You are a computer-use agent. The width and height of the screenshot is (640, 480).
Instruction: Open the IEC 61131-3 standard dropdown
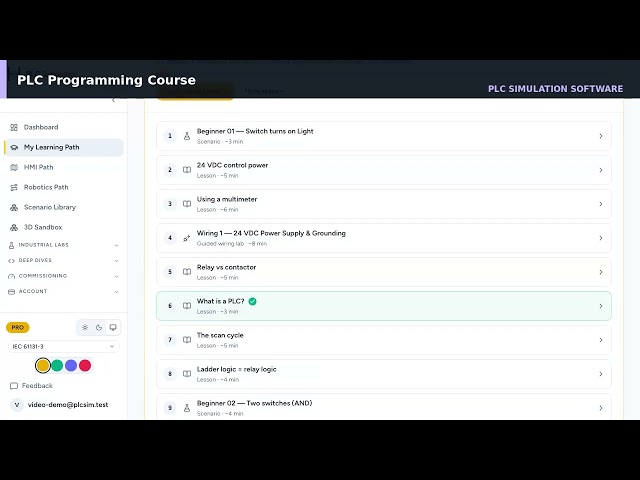[x=64, y=347]
